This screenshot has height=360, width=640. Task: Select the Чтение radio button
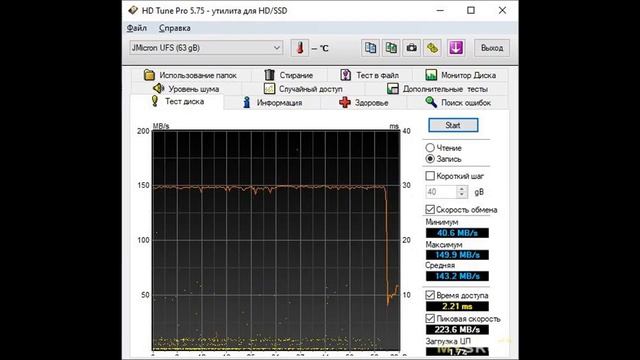coord(430,147)
